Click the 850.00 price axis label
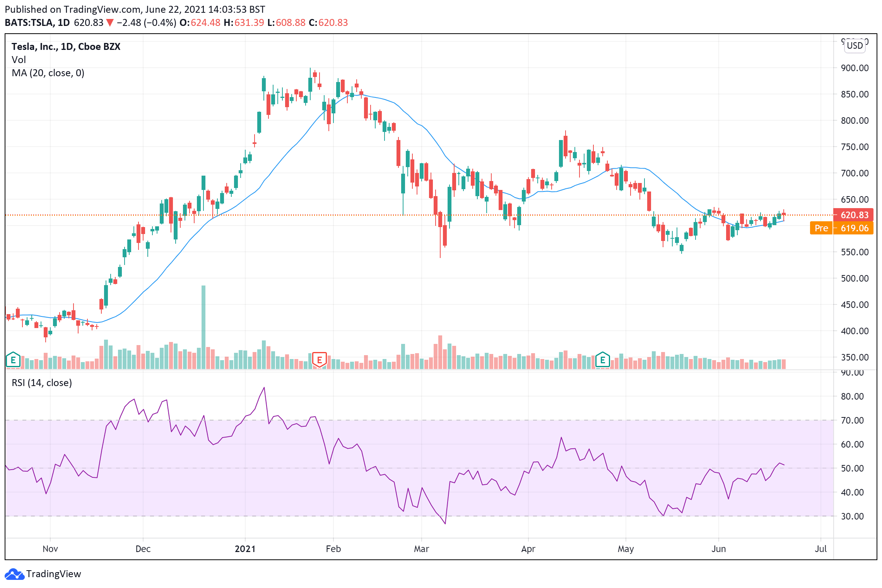882x588 pixels. point(855,94)
